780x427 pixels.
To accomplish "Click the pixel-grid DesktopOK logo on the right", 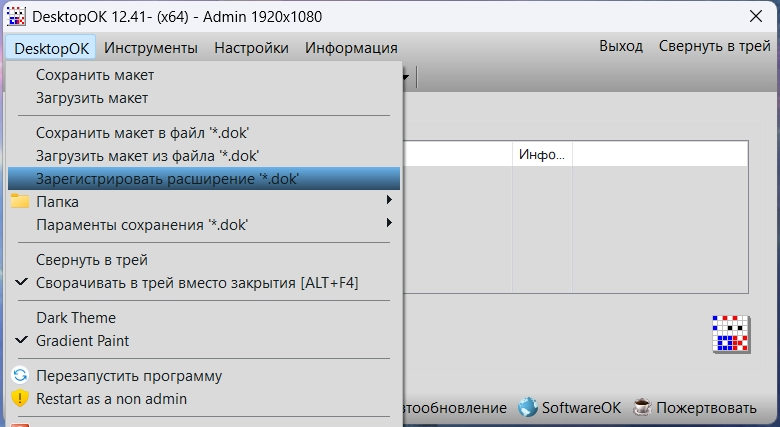I will (730, 335).
